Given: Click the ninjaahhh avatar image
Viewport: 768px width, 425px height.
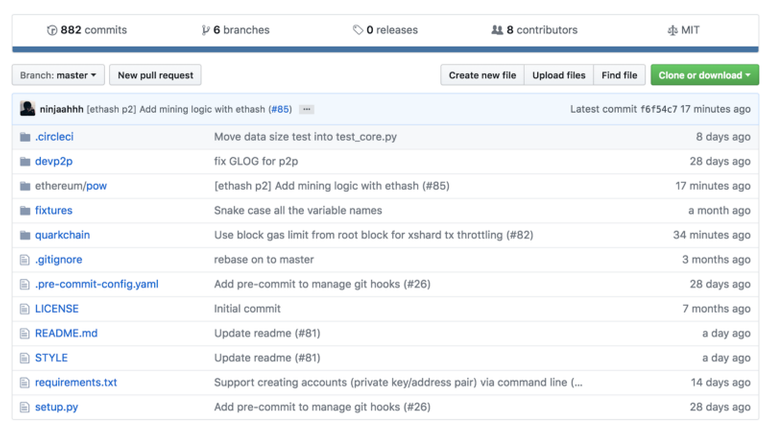Looking at the screenshot, I should tap(28, 109).
